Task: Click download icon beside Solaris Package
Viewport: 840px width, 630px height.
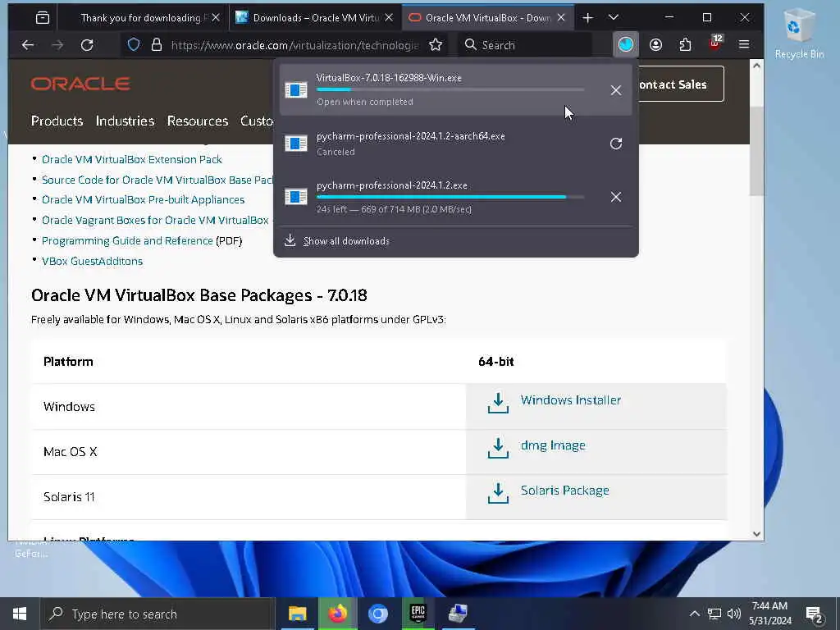Action: click(x=498, y=493)
